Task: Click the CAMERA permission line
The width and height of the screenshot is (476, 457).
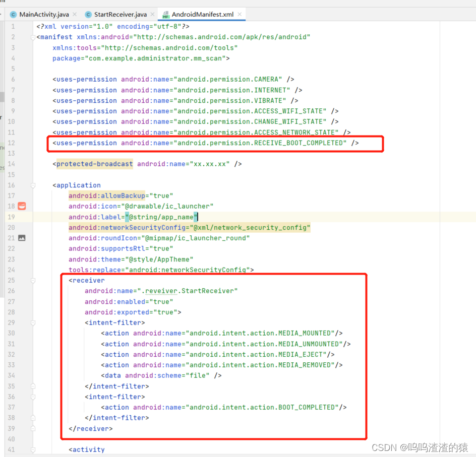Action: [173, 80]
